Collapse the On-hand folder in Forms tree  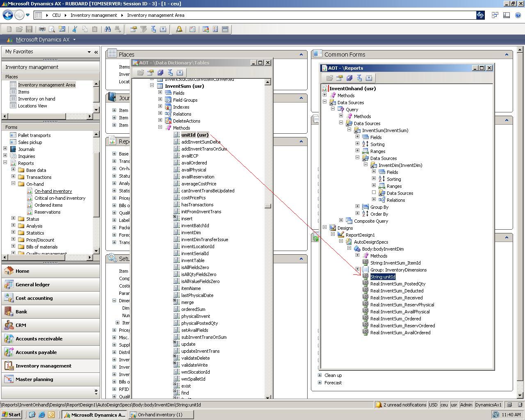pos(13,184)
